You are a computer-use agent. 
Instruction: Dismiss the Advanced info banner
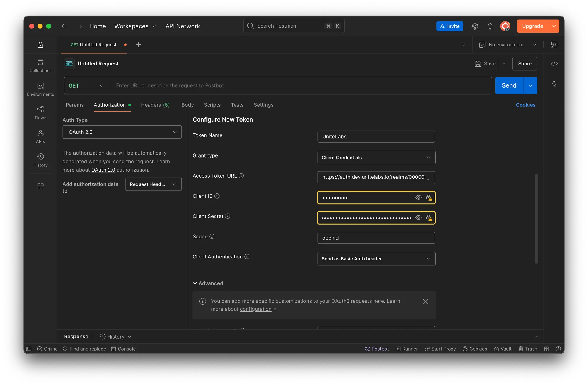pos(425,301)
